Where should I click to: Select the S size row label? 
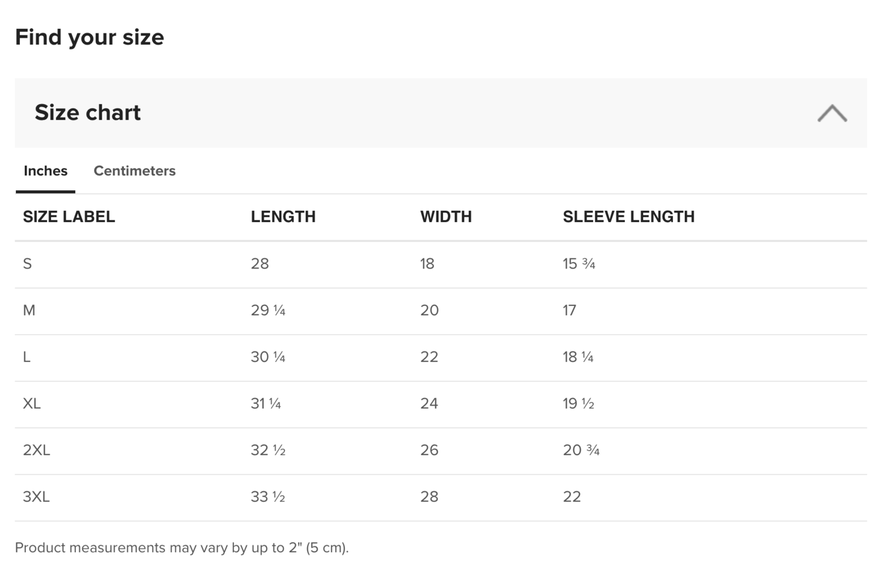(28, 264)
